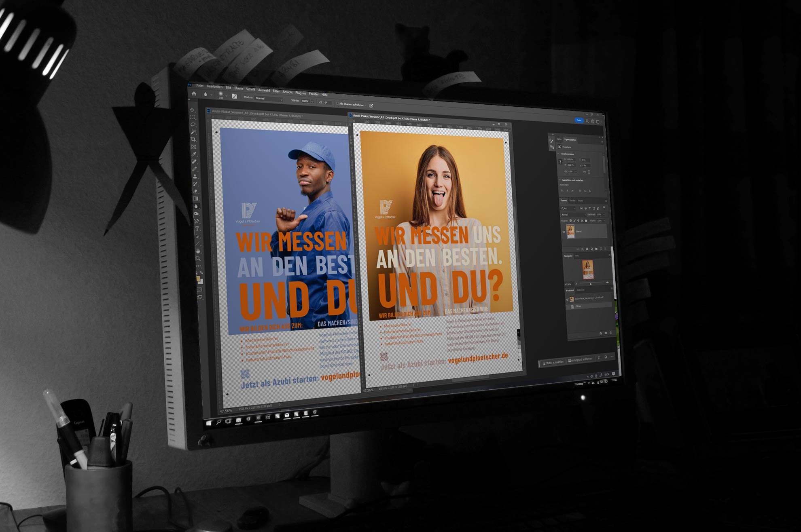
Task: Select the Zoom tool
Action: coord(198,258)
